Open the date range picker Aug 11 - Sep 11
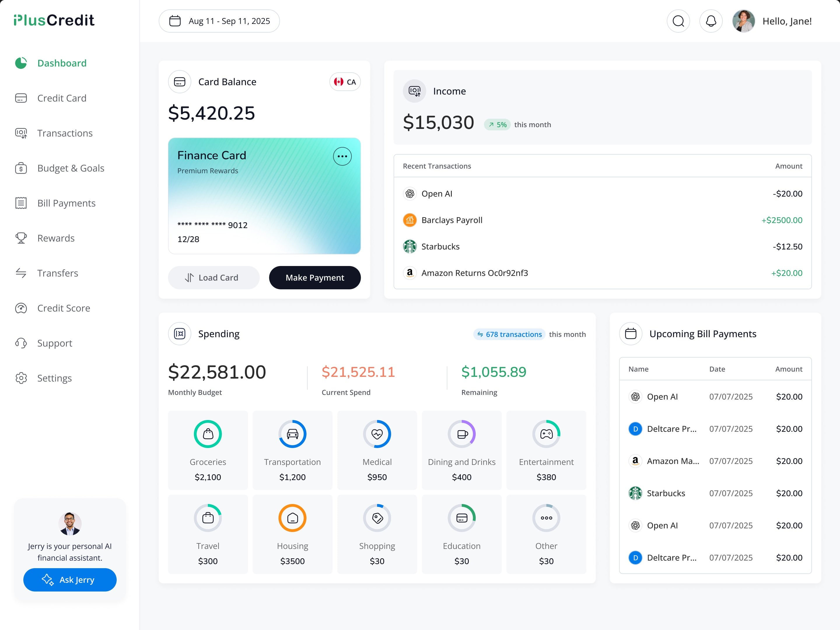 (219, 21)
